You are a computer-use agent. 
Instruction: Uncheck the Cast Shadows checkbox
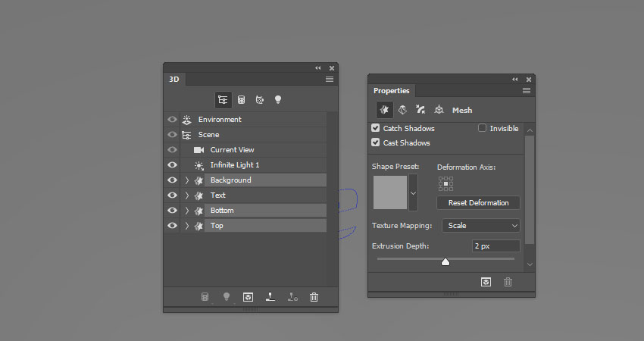375,142
